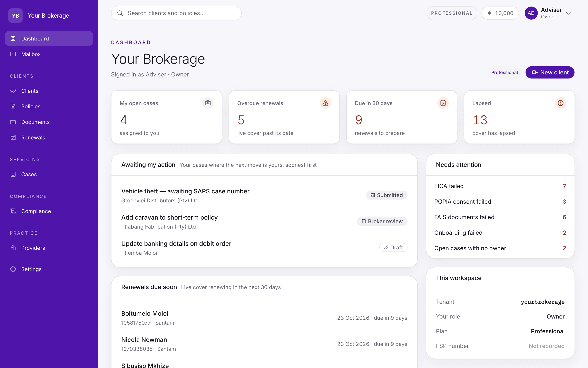Click the Submitted status badge
588x368 pixels.
[x=386, y=195]
